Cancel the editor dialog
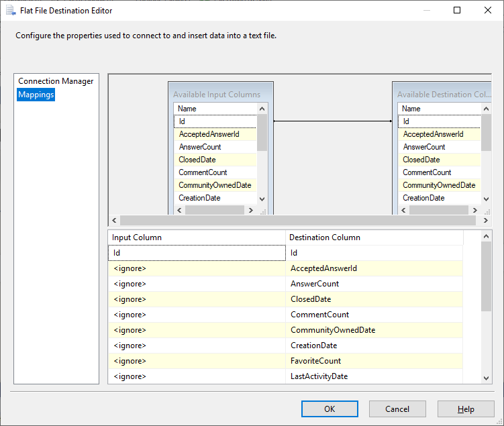The height and width of the screenshot is (426, 504). click(397, 409)
